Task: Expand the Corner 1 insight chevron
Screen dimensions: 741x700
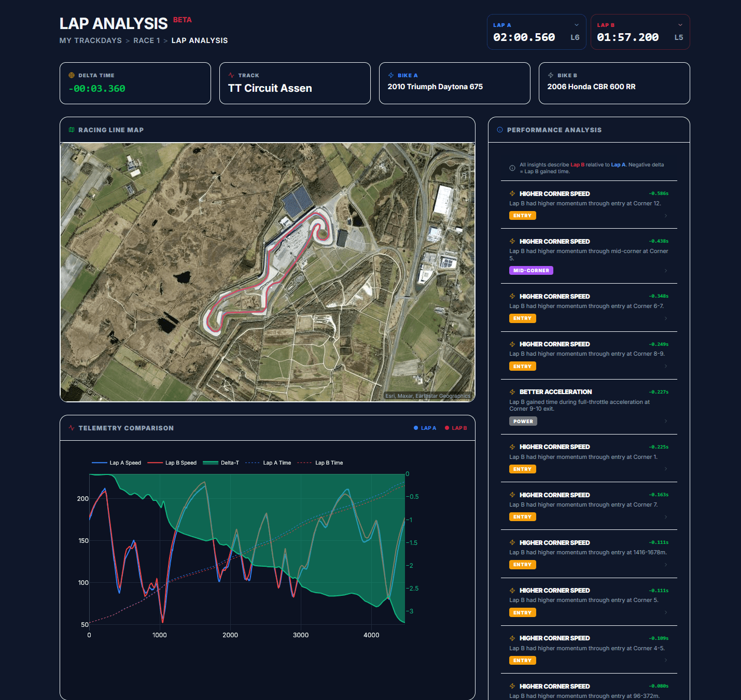Action: click(x=666, y=469)
